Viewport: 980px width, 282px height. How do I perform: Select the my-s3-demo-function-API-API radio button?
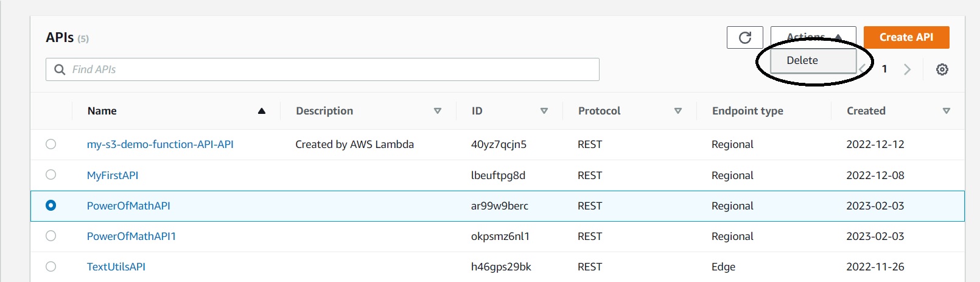(51, 144)
